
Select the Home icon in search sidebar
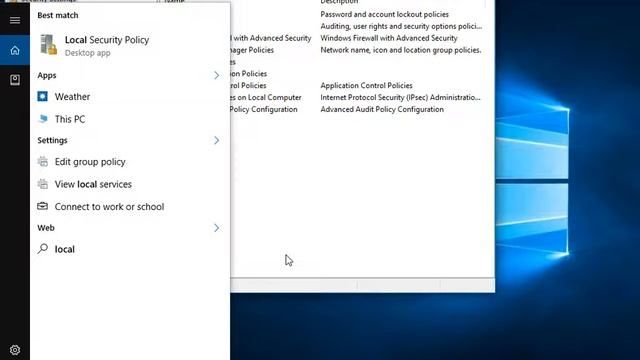click(15, 50)
